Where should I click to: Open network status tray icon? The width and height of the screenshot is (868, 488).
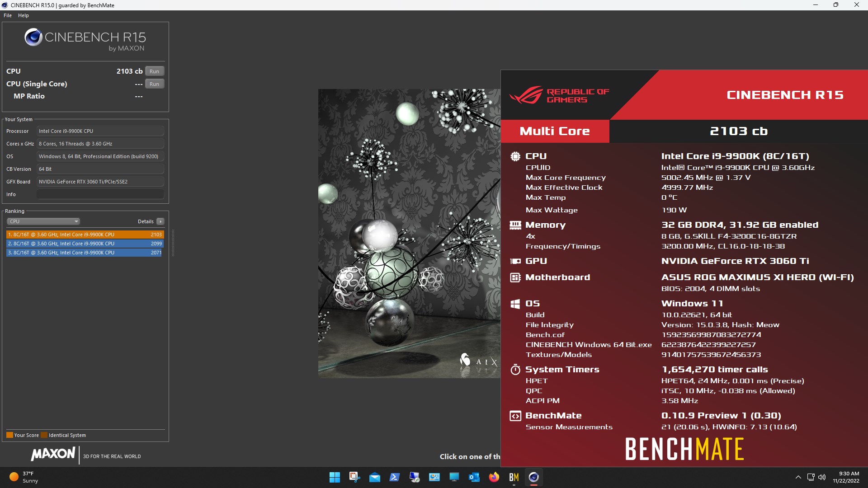pyautogui.click(x=811, y=477)
